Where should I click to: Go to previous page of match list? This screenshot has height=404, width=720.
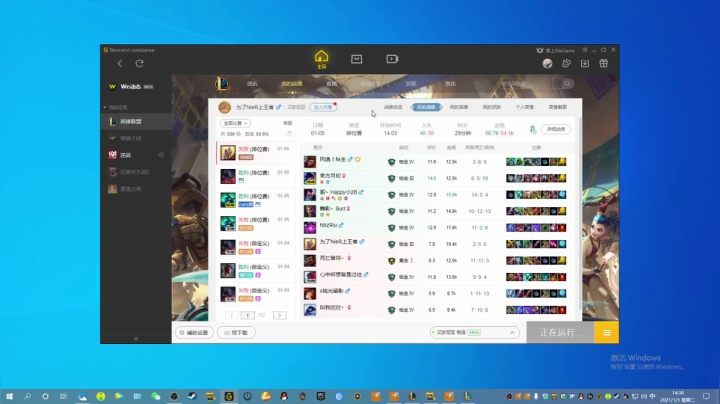pyautogui.click(x=232, y=315)
